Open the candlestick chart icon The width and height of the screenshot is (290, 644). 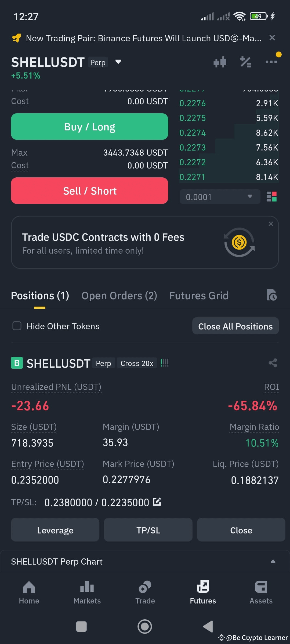(x=220, y=62)
